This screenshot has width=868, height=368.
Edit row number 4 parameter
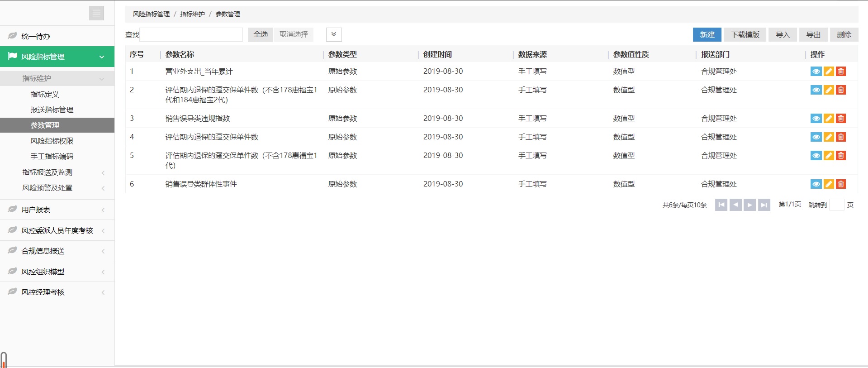tap(829, 137)
